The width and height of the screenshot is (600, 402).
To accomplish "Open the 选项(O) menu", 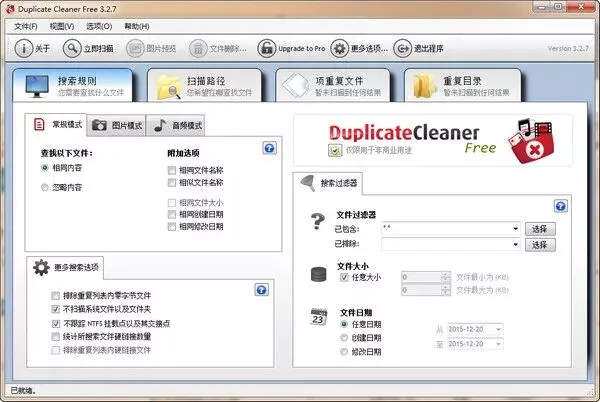I will pyautogui.click(x=99, y=26).
